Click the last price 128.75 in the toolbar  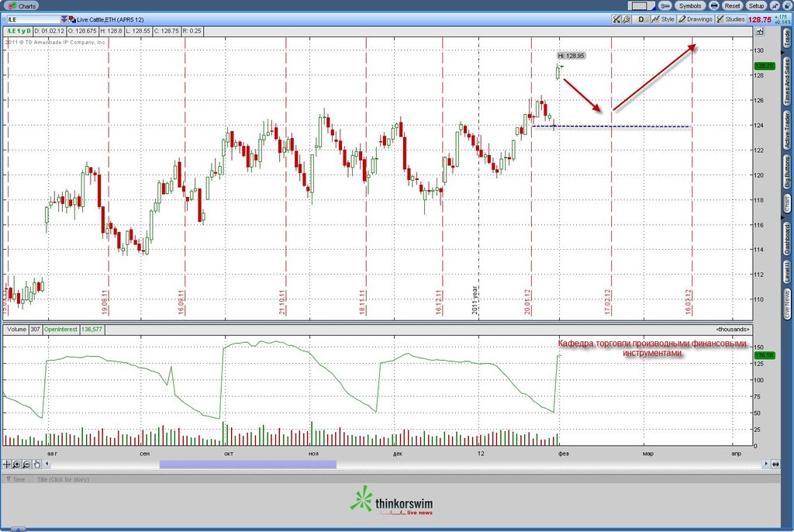pos(760,19)
